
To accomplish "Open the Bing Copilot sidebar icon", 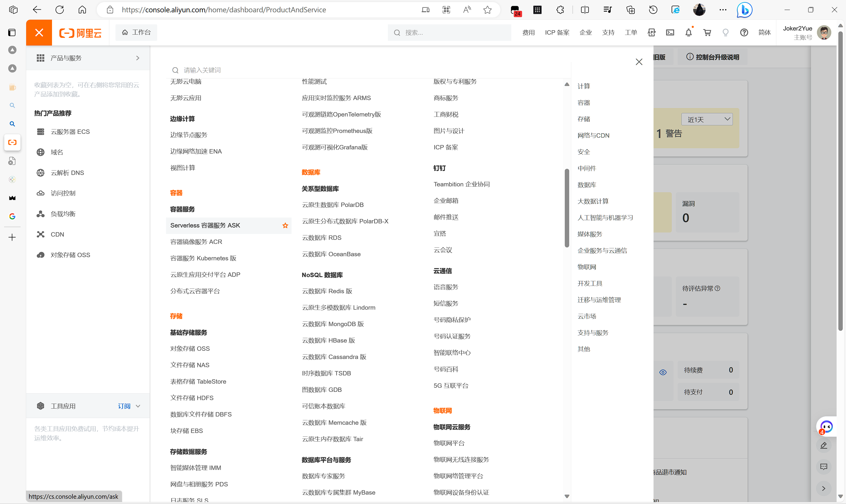I will pos(744,10).
